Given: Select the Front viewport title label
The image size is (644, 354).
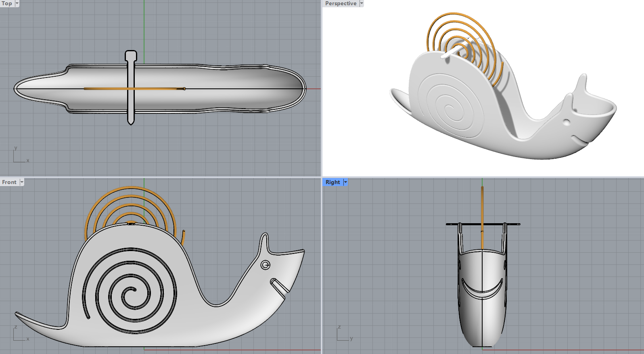Looking at the screenshot, I should click(9, 182).
